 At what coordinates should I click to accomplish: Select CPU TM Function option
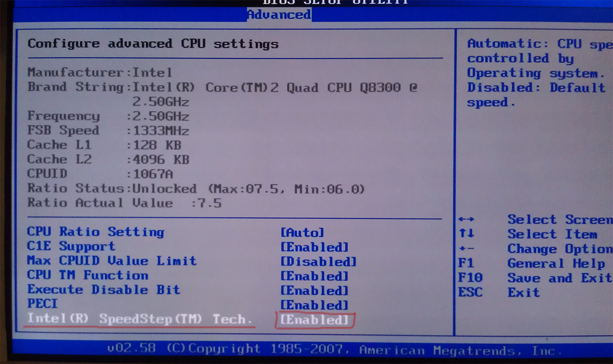pos(88,275)
